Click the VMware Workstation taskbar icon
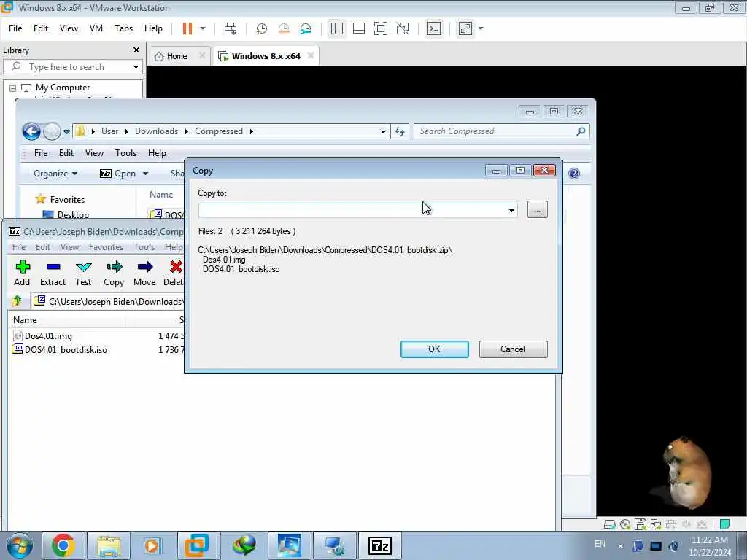 pos(197,545)
